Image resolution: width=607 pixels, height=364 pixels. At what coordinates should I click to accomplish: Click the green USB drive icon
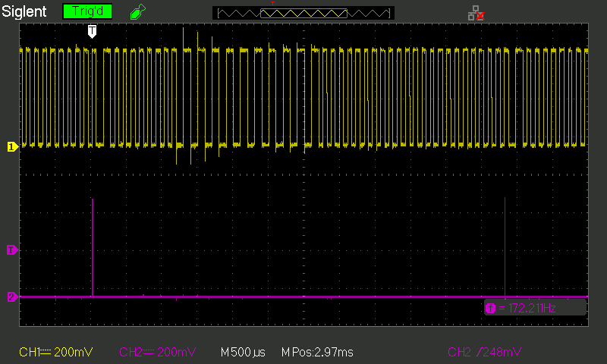(138, 11)
